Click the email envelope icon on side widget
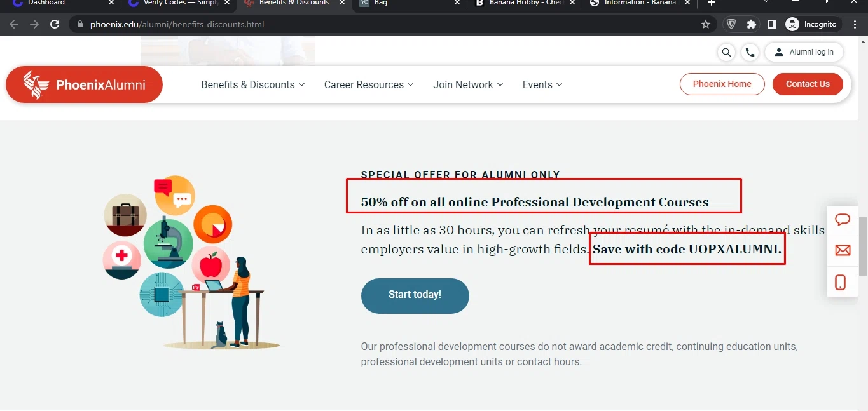The image size is (868, 411). pos(843,250)
